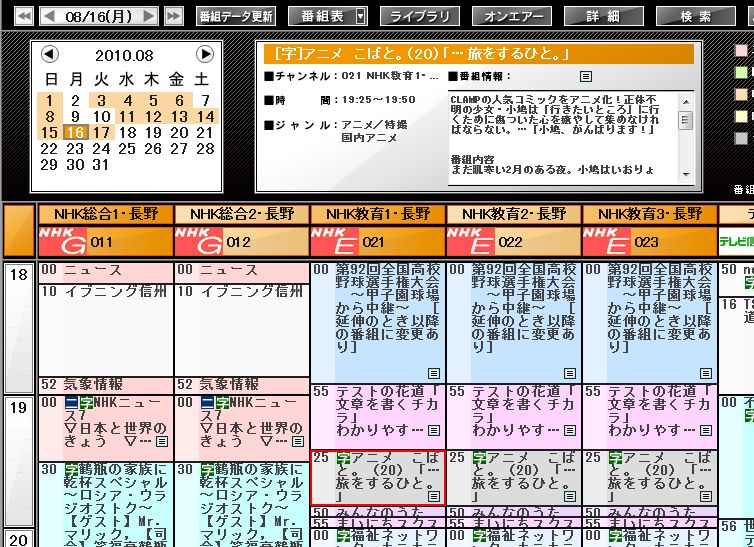754x547 pixels.
Task: Open details icon of テストの花道 on 022
Action: [570, 430]
